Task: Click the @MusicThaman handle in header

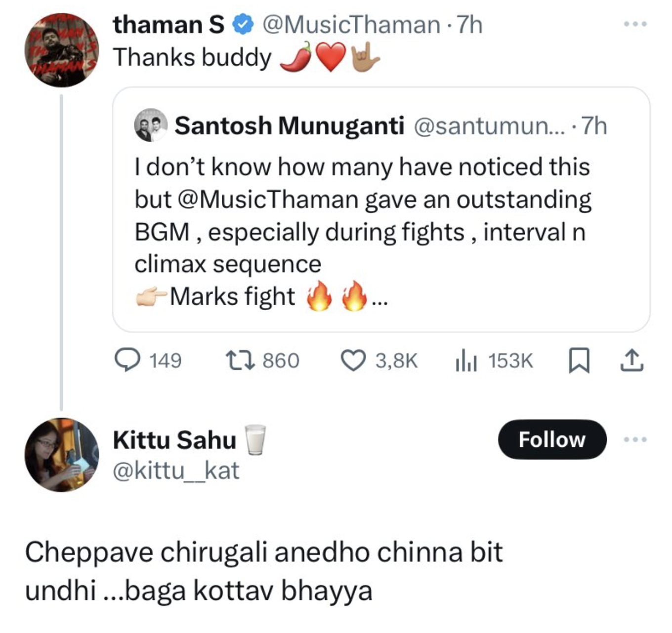Action: [x=351, y=25]
